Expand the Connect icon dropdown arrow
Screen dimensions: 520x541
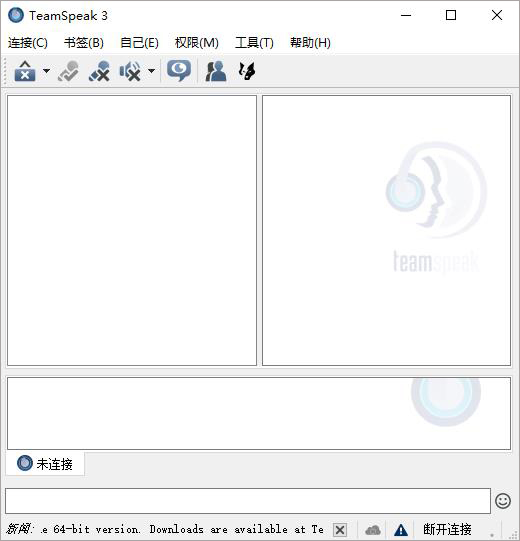[46, 71]
